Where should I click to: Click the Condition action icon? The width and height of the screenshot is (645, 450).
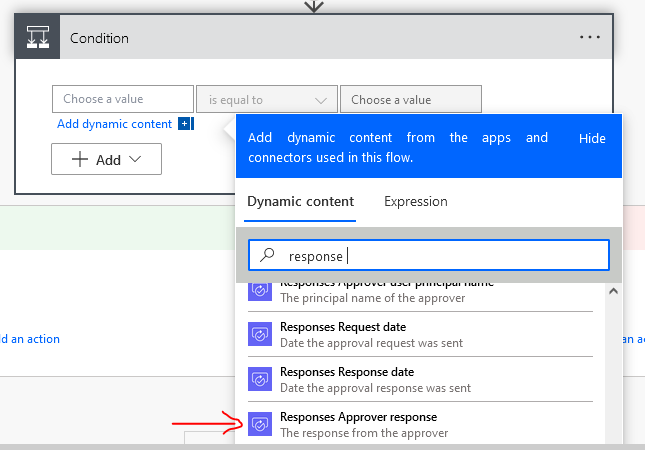point(37,38)
